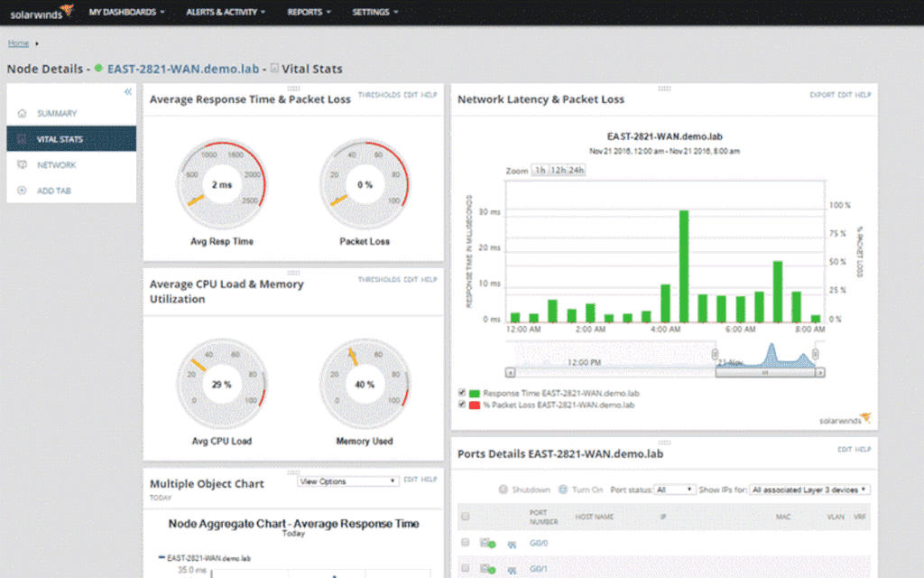Select the Vital Stats tab
The height and width of the screenshot is (578, 924).
71,139
